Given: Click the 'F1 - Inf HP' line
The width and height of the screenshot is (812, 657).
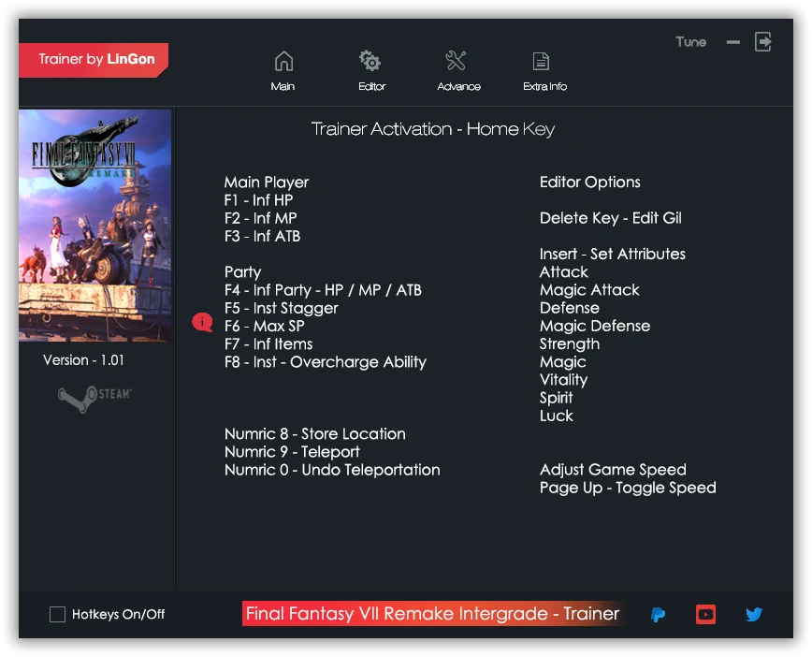Looking at the screenshot, I should point(259,200).
